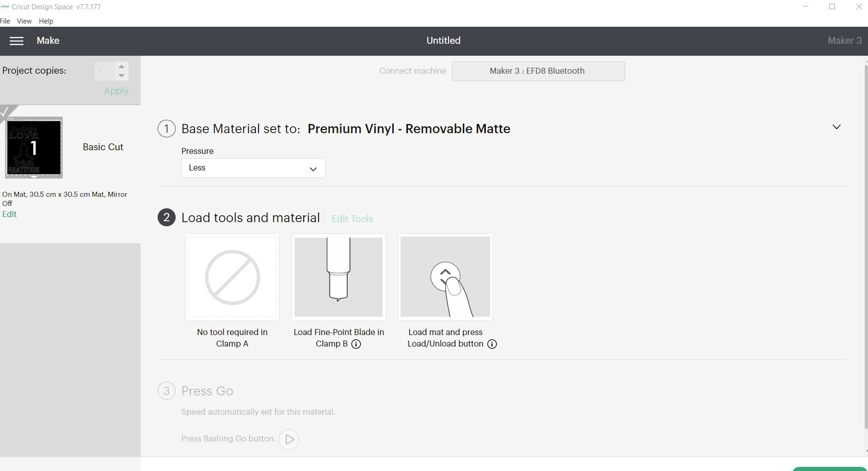The height and width of the screenshot is (471, 868).
Task: Open the View menu
Action: click(24, 21)
